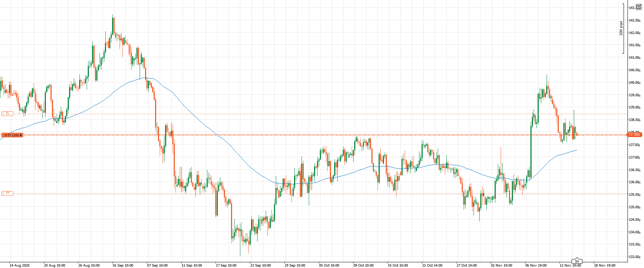Click the 02 Nov 19:00 date label

coord(501,265)
